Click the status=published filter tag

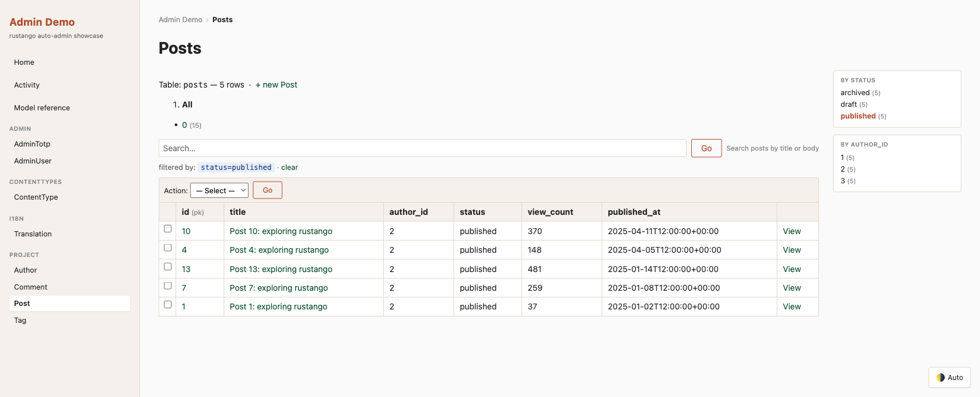click(x=236, y=168)
